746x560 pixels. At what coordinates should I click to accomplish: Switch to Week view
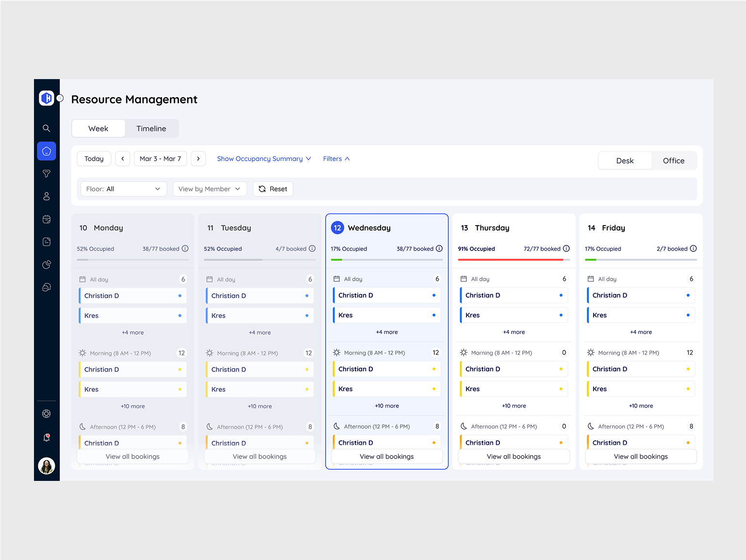click(99, 128)
